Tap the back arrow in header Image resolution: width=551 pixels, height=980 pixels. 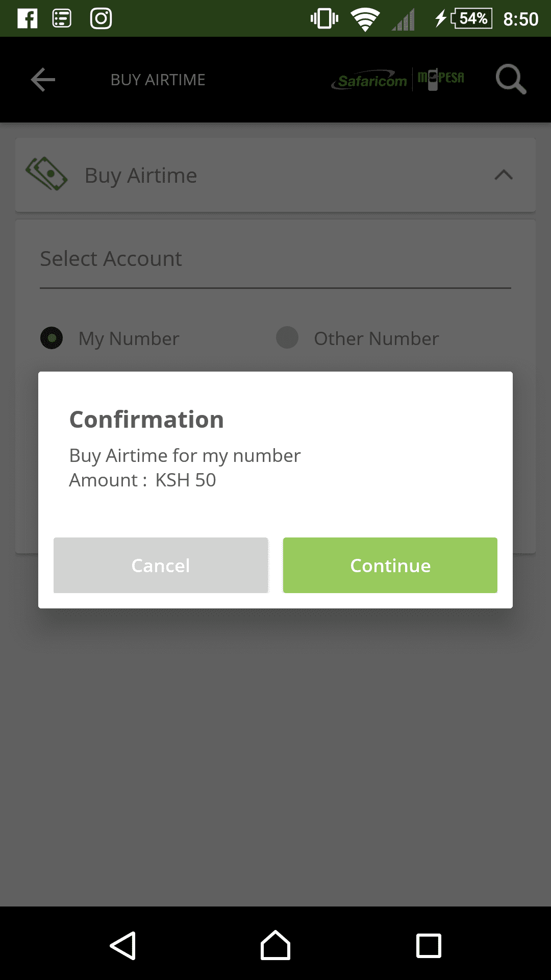[x=43, y=80]
